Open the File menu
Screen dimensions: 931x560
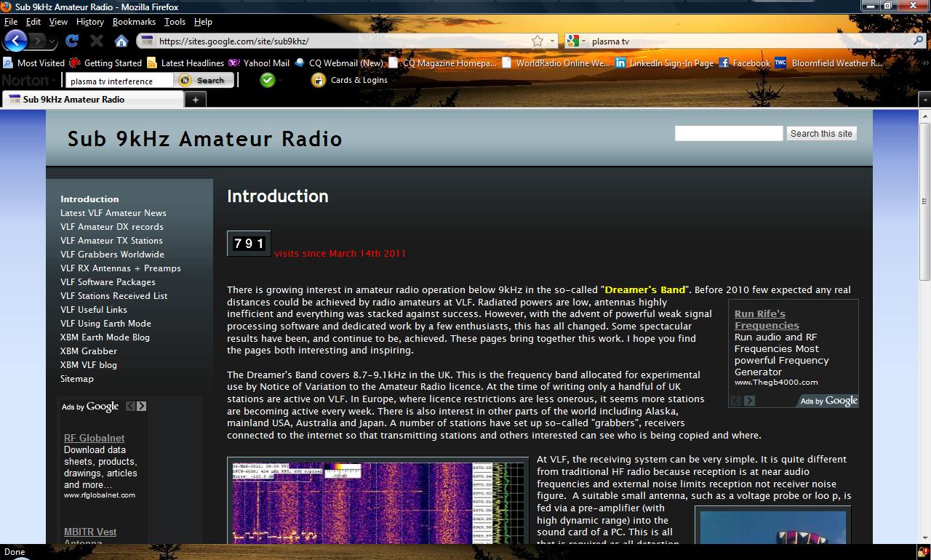coord(11,22)
